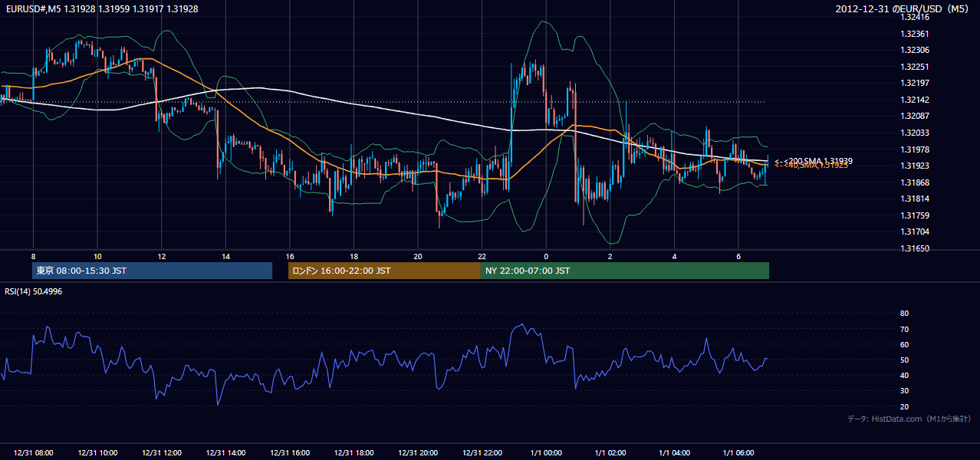Click the 12/31 18:00 bottom time label
The width and height of the screenshot is (980, 460).
click(x=354, y=453)
